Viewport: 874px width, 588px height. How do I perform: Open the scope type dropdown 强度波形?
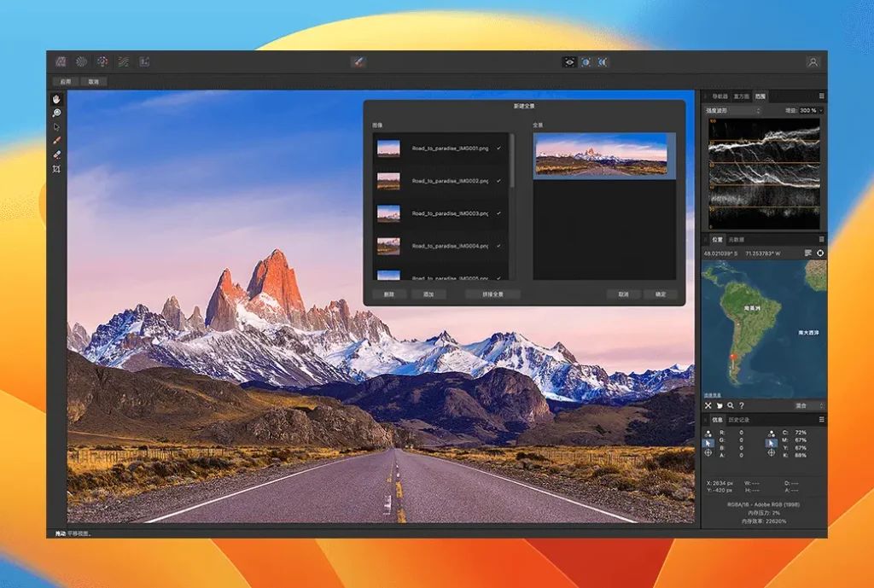(732, 110)
